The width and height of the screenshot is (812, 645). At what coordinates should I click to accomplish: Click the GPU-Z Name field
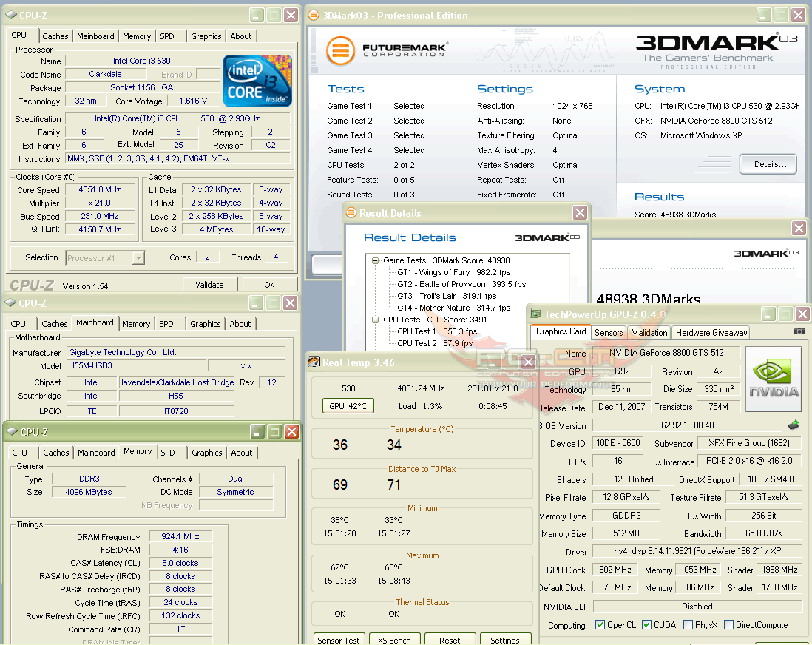click(666, 353)
